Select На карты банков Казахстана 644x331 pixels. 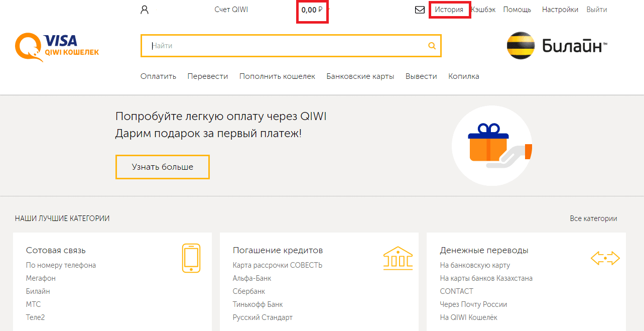coord(486,278)
